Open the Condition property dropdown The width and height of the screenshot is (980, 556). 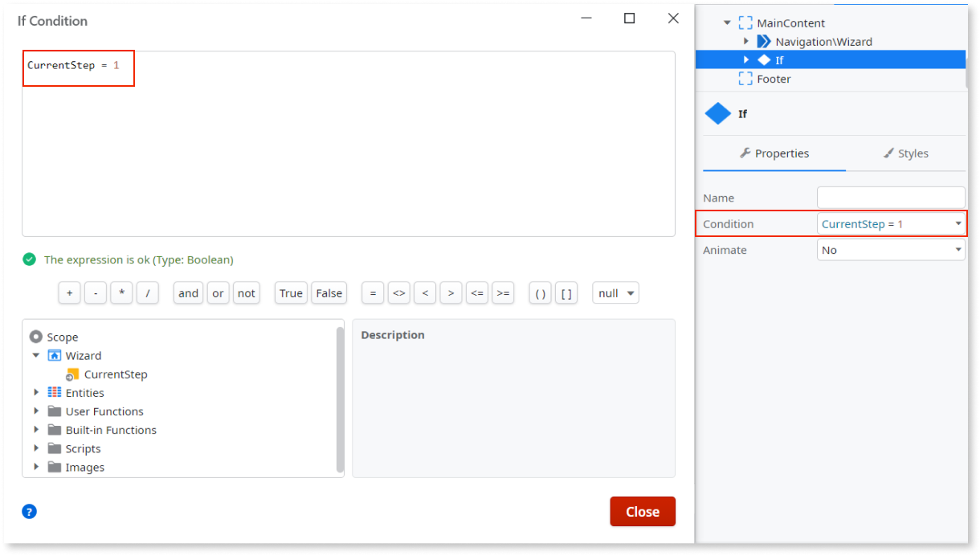[x=958, y=223]
